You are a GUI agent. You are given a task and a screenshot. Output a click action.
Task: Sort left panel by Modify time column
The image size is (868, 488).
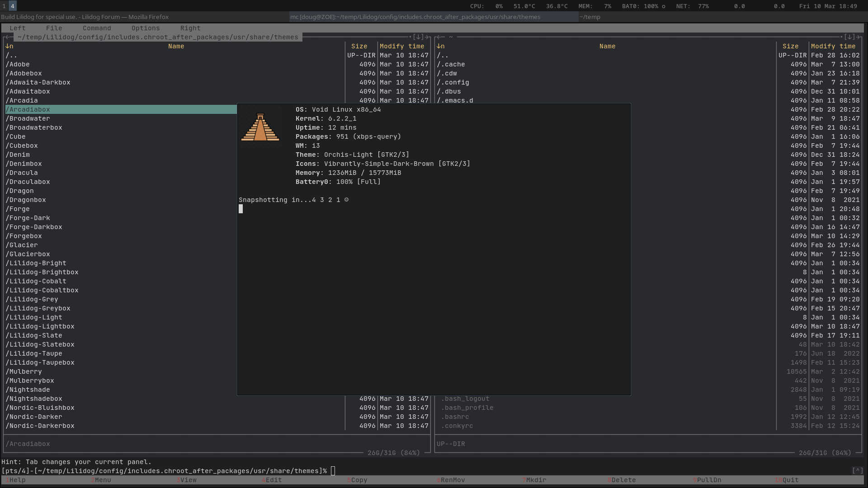pyautogui.click(x=402, y=46)
